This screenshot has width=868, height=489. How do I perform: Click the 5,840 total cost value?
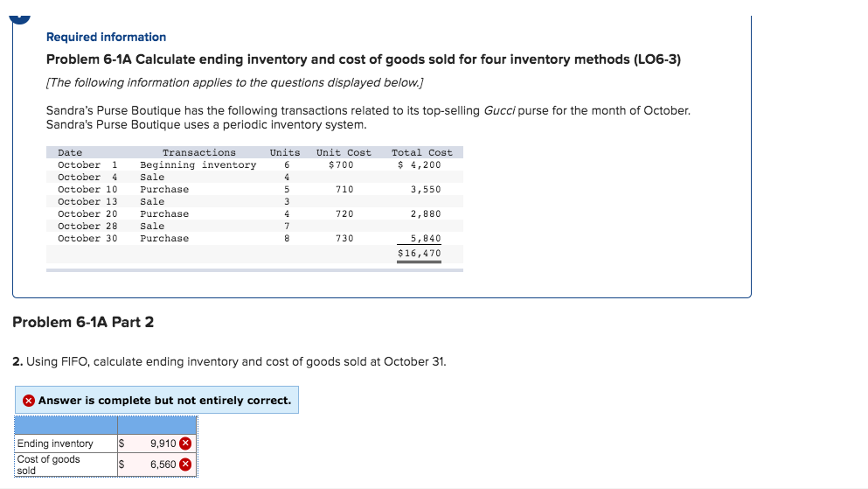[x=426, y=238]
